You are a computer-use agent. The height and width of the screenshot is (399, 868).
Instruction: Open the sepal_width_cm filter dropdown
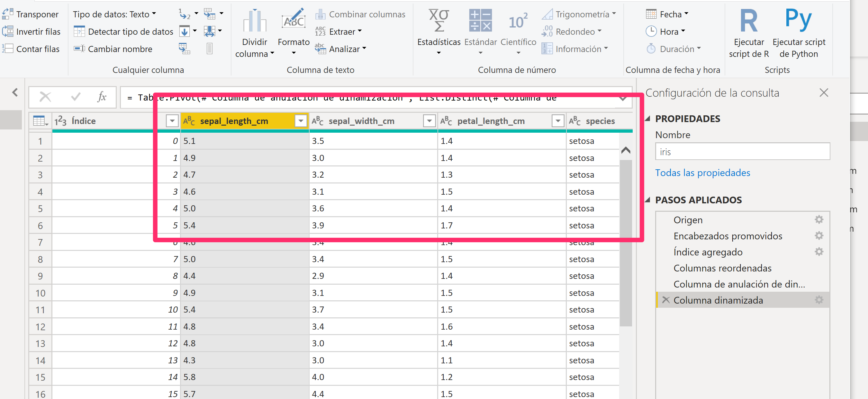coord(429,121)
